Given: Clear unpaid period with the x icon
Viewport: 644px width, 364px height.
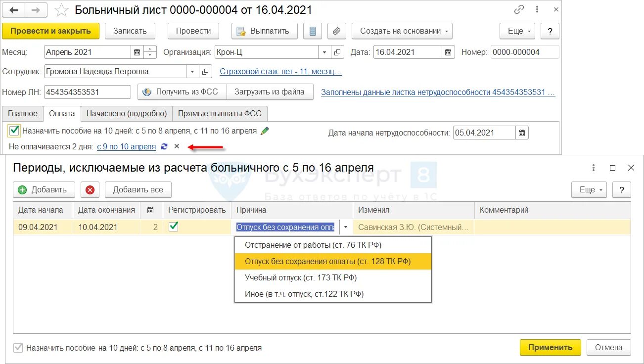Looking at the screenshot, I should pyautogui.click(x=177, y=146).
